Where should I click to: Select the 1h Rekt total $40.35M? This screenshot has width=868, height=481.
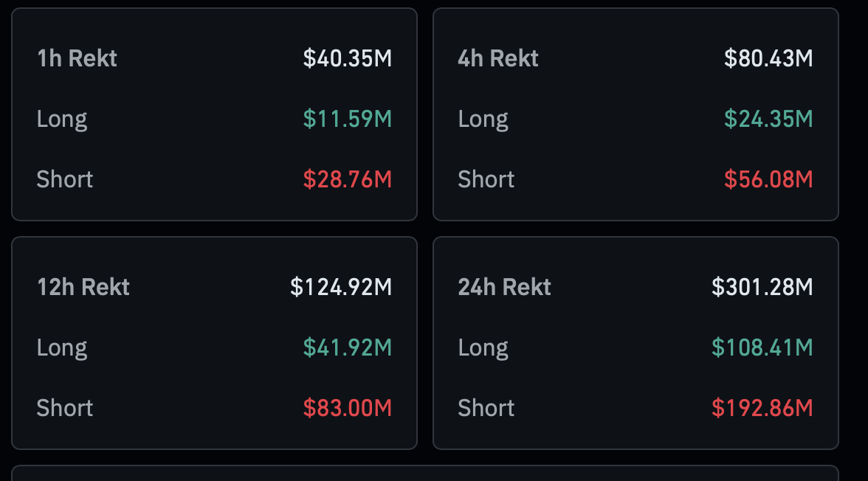(347, 58)
